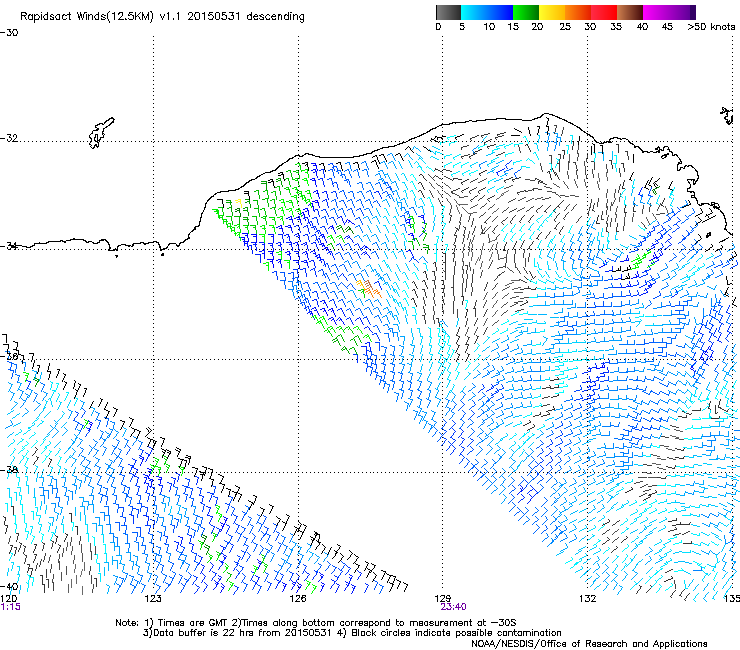Click the 'Rapidsact Winds(12.5KM)' title text
Screen dimensions: 740x650
tap(87, 17)
